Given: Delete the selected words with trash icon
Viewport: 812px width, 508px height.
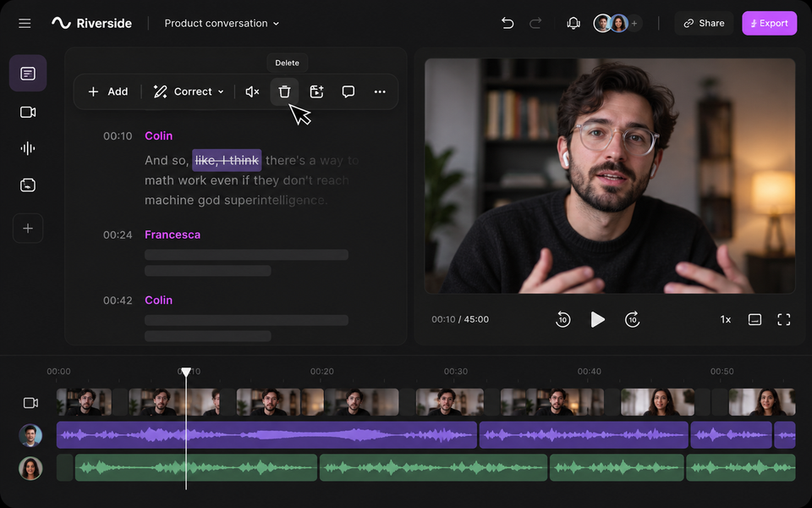Looking at the screenshot, I should (284, 91).
